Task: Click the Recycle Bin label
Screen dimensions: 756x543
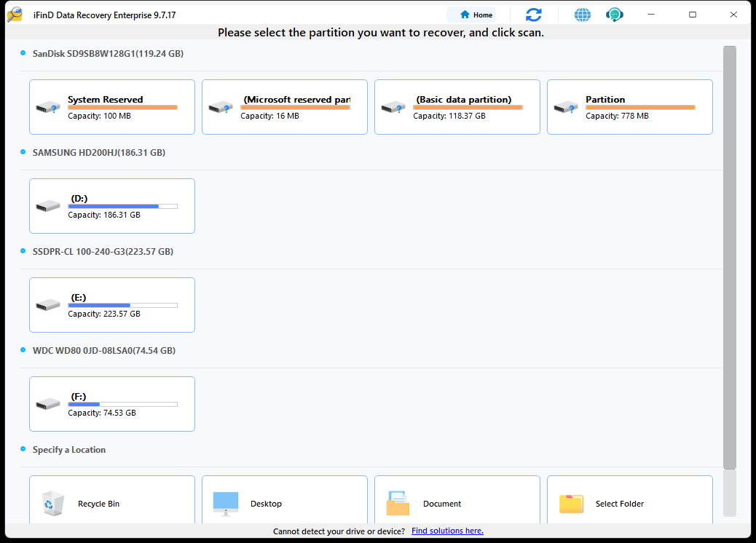Action: 99,504
